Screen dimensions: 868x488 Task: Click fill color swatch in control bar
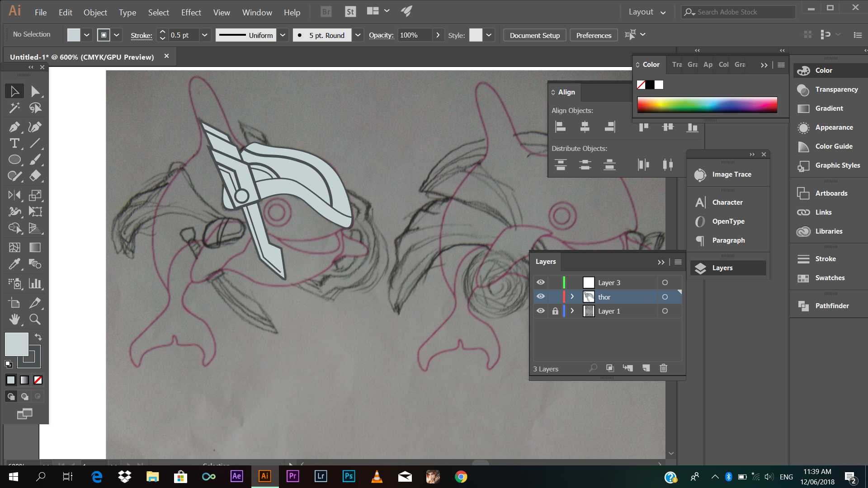74,35
